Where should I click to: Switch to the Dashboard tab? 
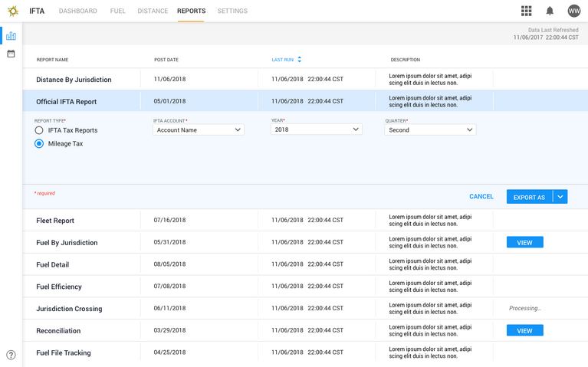[x=78, y=11]
